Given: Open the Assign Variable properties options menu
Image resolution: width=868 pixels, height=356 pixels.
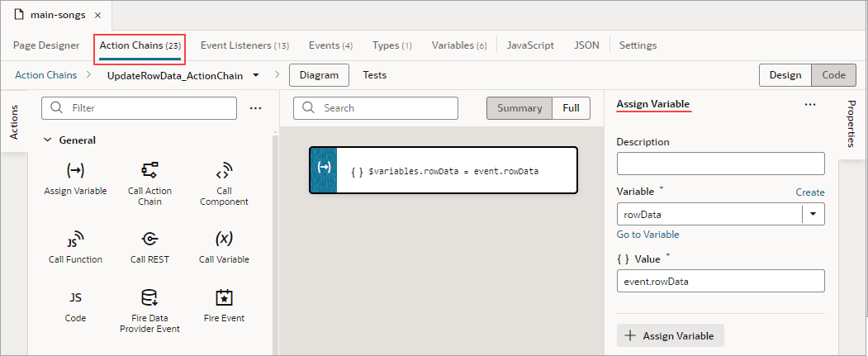Looking at the screenshot, I should tap(810, 104).
